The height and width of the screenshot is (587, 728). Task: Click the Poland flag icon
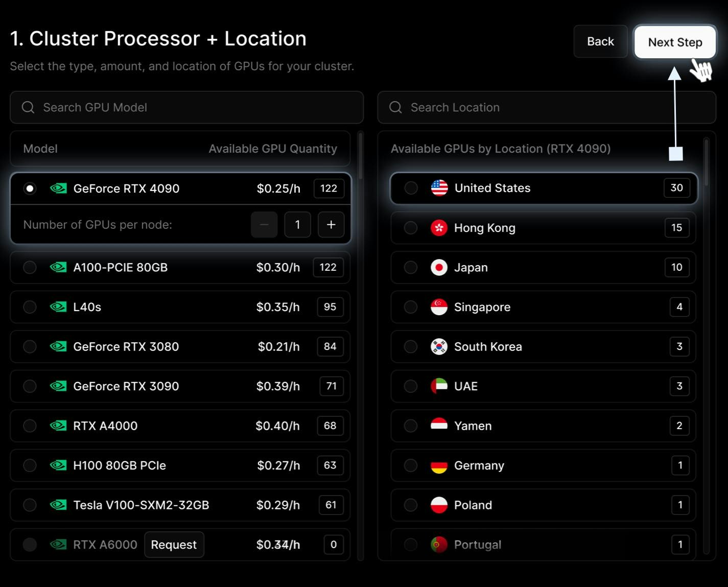pyautogui.click(x=439, y=505)
